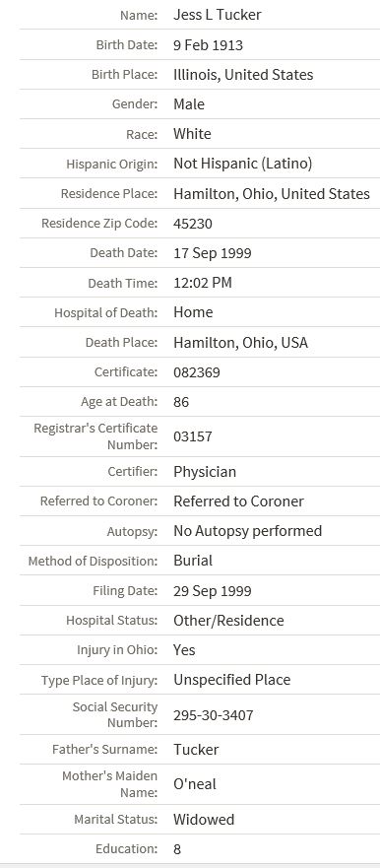Click the name Jess L Tucker
380x868 pixels.
pyautogui.click(x=218, y=15)
